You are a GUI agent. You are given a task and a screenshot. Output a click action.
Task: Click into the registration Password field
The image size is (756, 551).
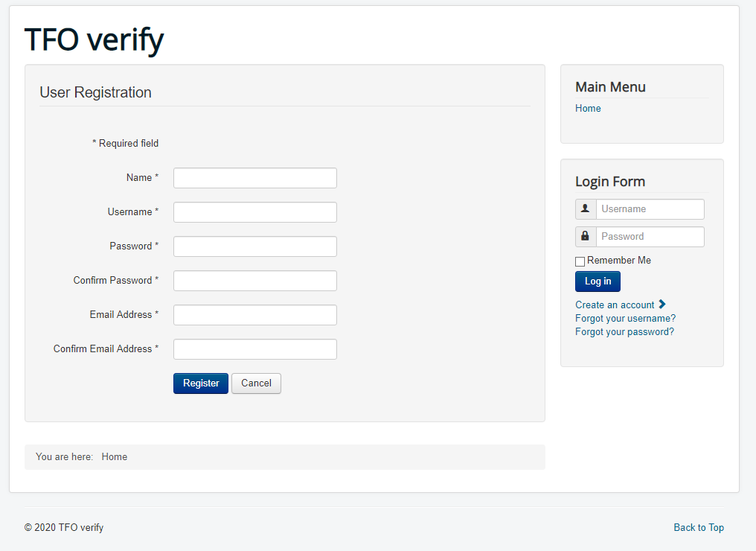coord(255,246)
